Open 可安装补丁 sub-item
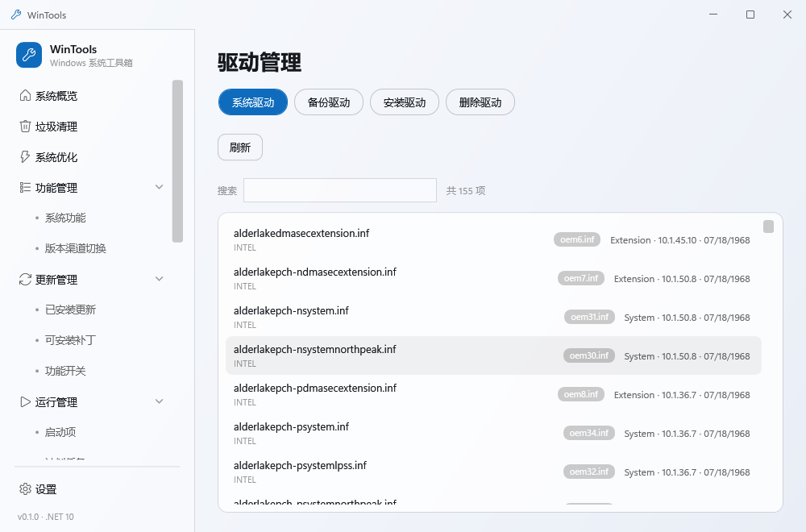Viewport: 806px width, 532px height. coord(70,340)
